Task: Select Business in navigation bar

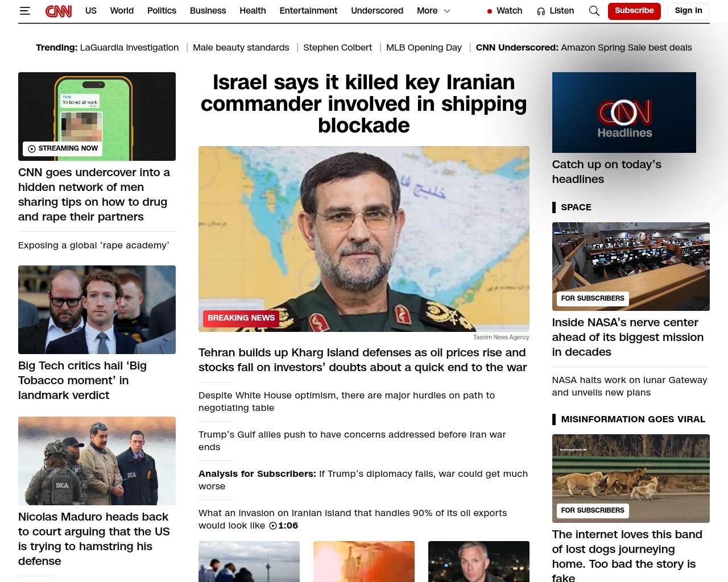Action: tap(208, 11)
